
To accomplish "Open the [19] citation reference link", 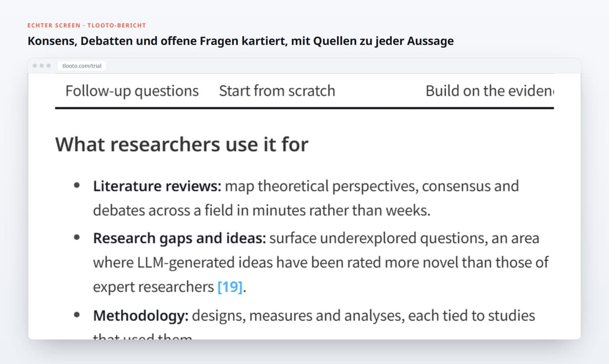I will tap(230, 287).
